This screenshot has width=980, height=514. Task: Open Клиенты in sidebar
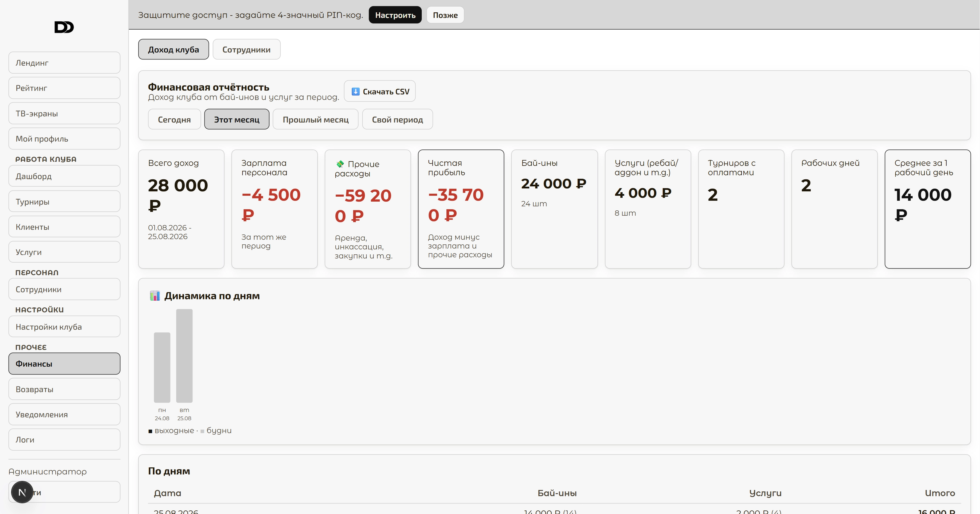64,227
